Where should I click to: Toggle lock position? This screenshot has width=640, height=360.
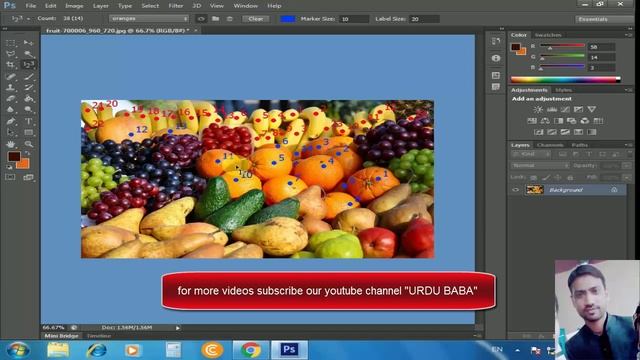(x=558, y=178)
